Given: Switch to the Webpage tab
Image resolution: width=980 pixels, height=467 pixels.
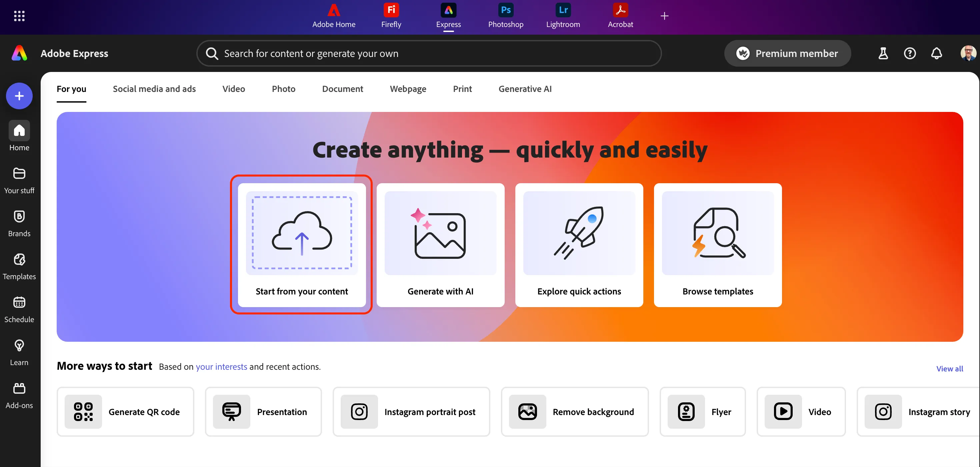Looking at the screenshot, I should pyautogui.click(x=408, y=89).
